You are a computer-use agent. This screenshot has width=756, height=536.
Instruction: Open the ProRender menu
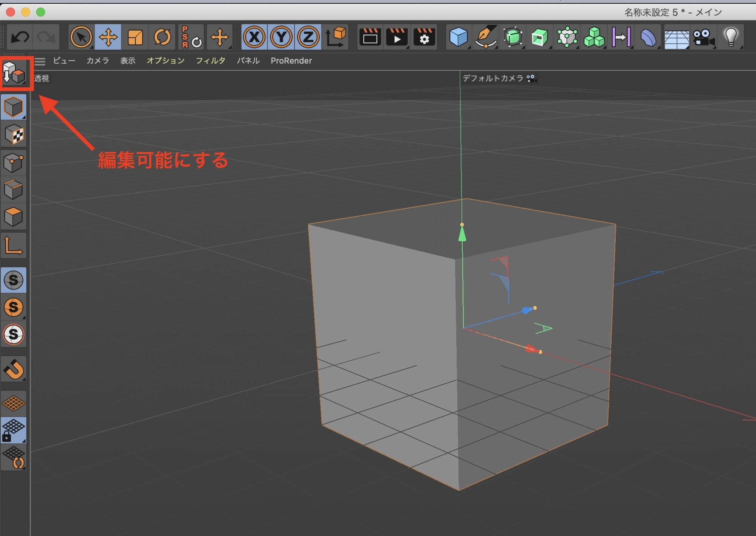[291, 61]
